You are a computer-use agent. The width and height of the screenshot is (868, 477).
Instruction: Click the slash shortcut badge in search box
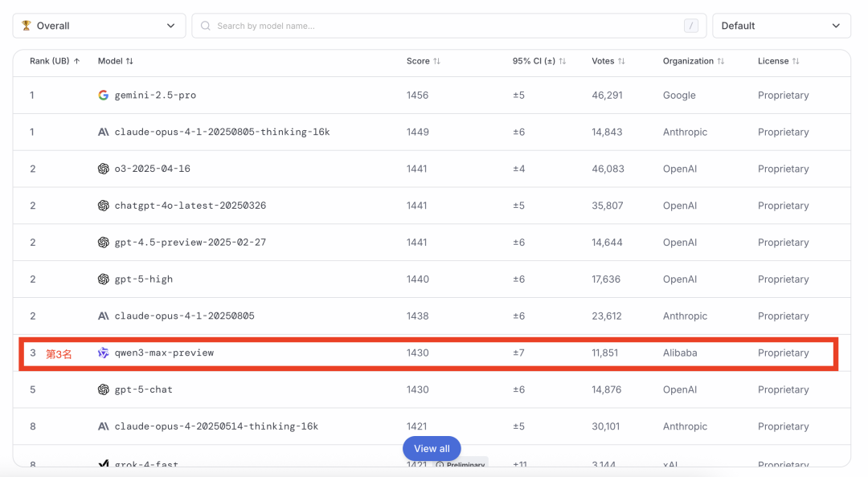pyautogui.click(x=691, y=26)
